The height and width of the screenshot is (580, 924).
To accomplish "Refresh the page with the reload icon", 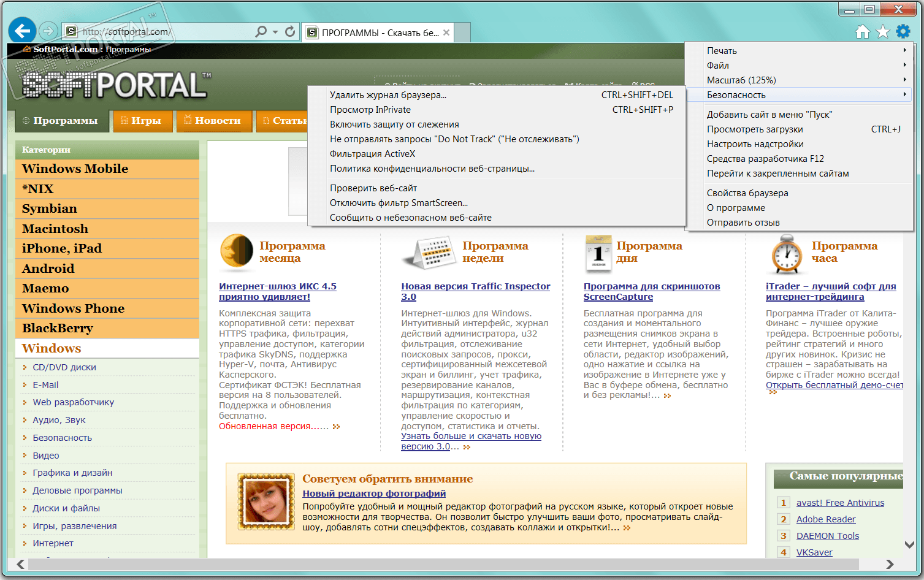I will (x=290, y=31).
